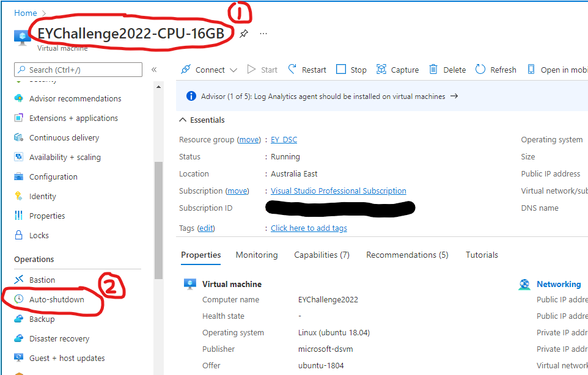Click move link beside Subscription
Viewport: 588px width, 375px height.
tap(237, 191)
